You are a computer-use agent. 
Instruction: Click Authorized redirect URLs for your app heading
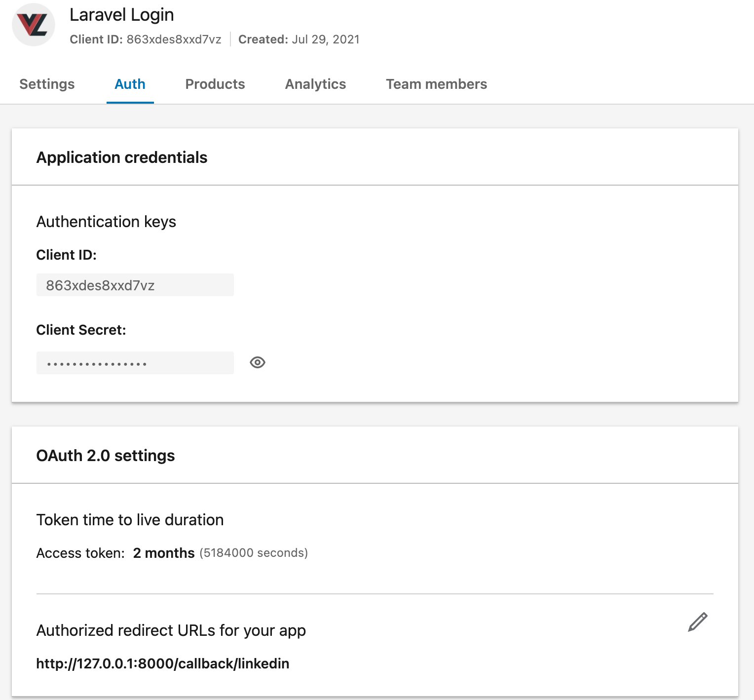171,630
